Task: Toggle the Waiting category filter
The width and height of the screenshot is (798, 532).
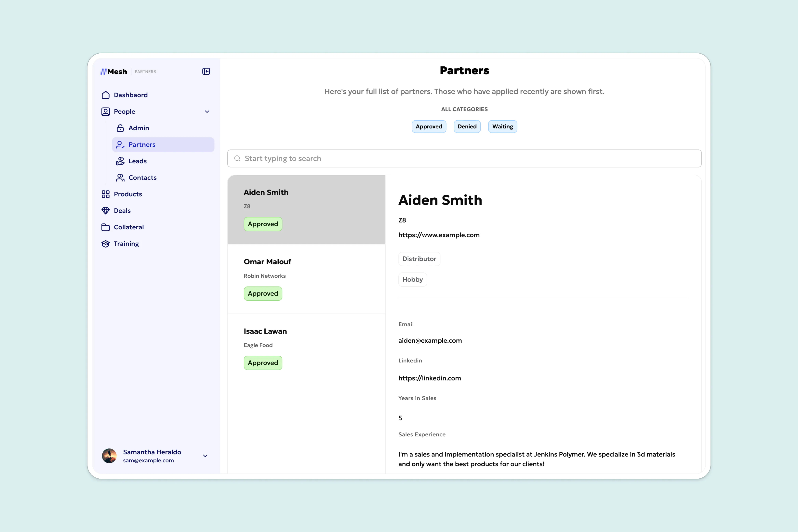Action: click(x=502, y=126)
